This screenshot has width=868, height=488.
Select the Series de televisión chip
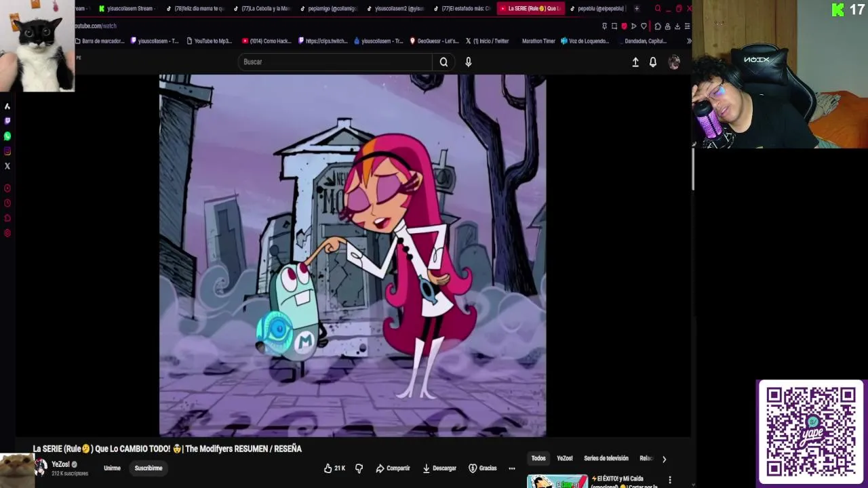(x=606, y=459)
